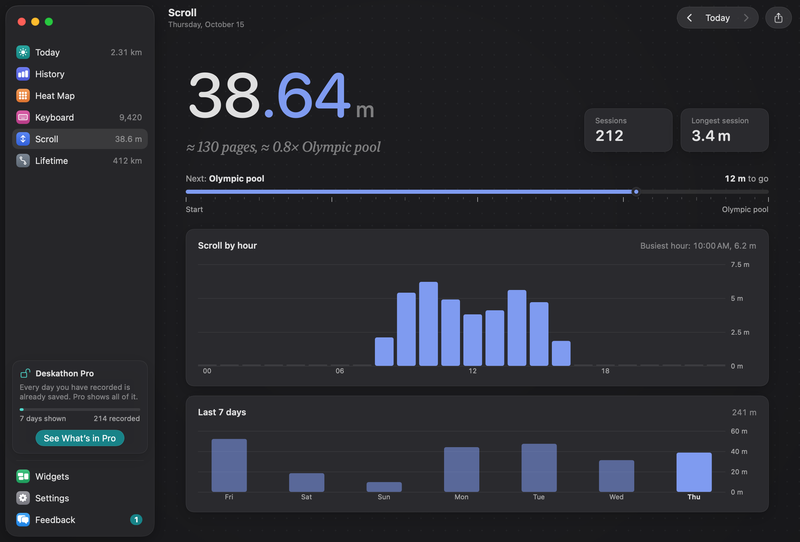Open Feedback from the sidebar

pyautogui.click(x=80, y=520)
